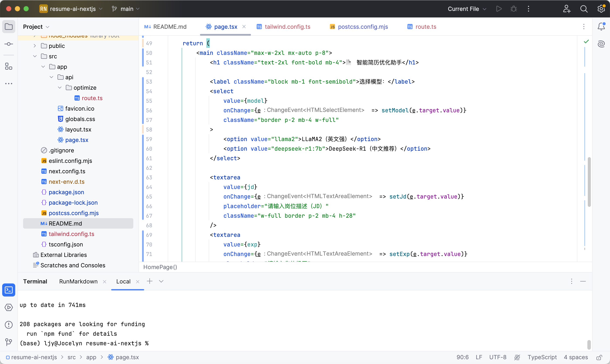
Task: Open the Commit tool window icon
Action: coord(9,44)
